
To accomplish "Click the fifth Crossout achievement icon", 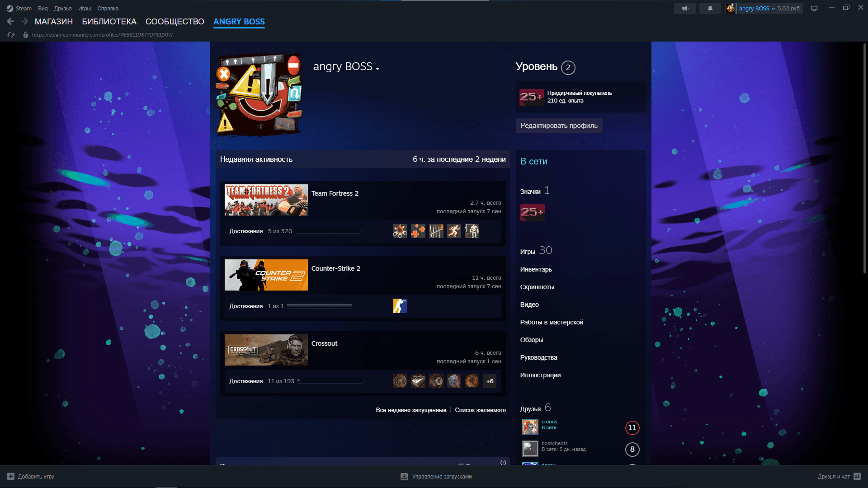I will (x=472, y=381).
